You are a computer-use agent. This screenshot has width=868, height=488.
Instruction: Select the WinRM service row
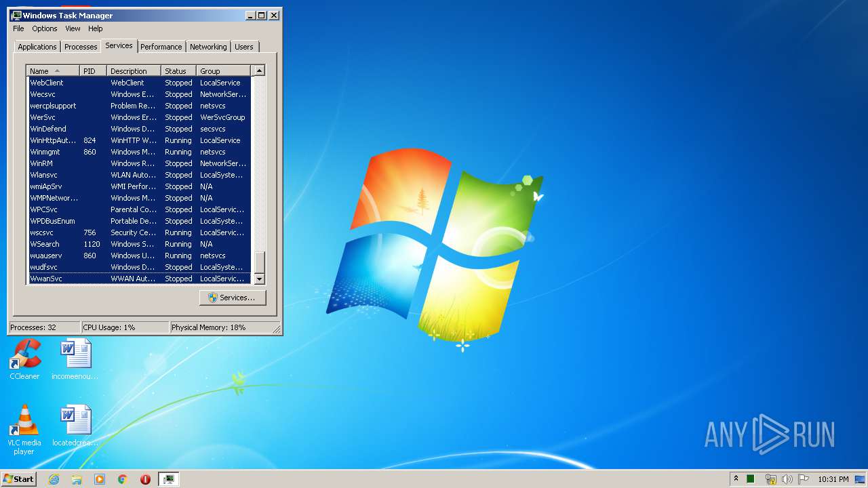tap(139, 163)
